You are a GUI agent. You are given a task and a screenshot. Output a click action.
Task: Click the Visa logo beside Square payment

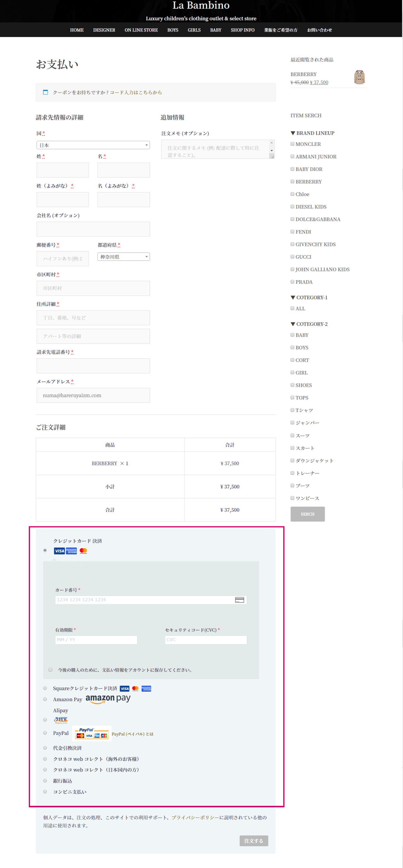(x=125, y=688)
